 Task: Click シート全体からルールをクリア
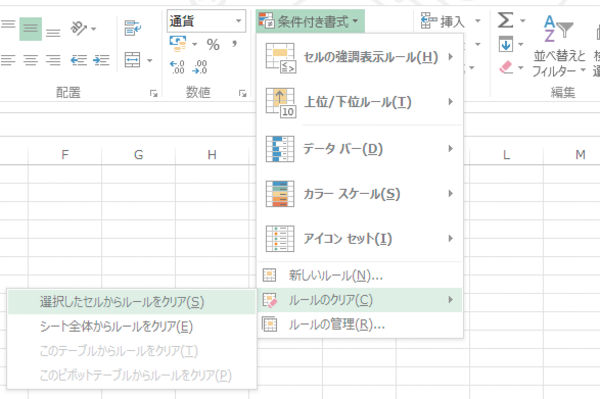point(132,327)
